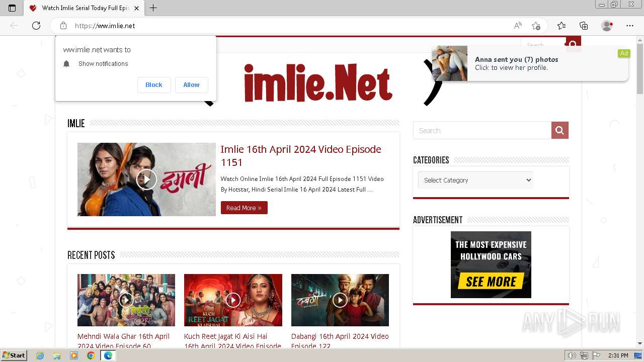Open File Explorer from taskbar
The height and width of the screenshot is (362, 644).
pyautogui.click(x=57, y=355)
